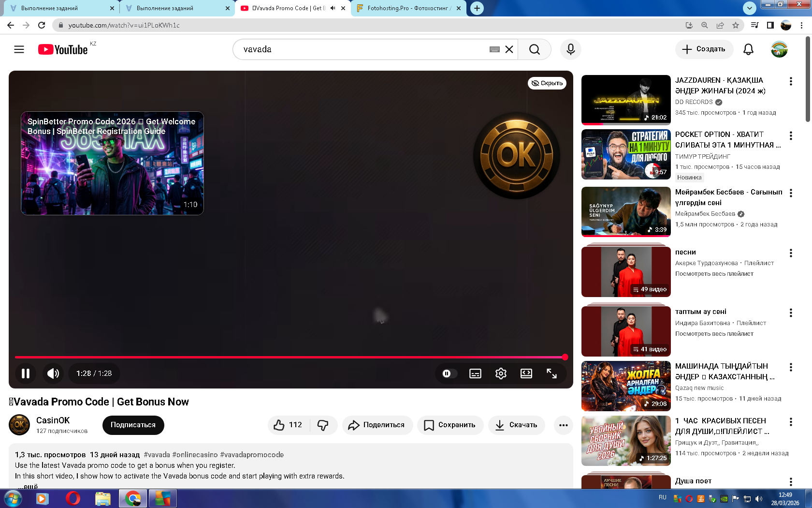Image resolution: width=812 pixels, height=508 pixels.
Task: Go back in browser history
Action: pos(11,25)
